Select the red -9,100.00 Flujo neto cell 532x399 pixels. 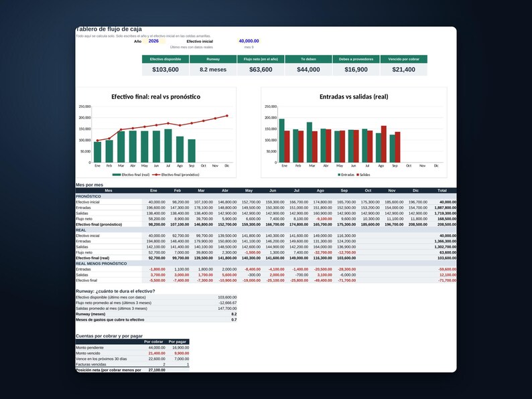[x=320, y=219]
